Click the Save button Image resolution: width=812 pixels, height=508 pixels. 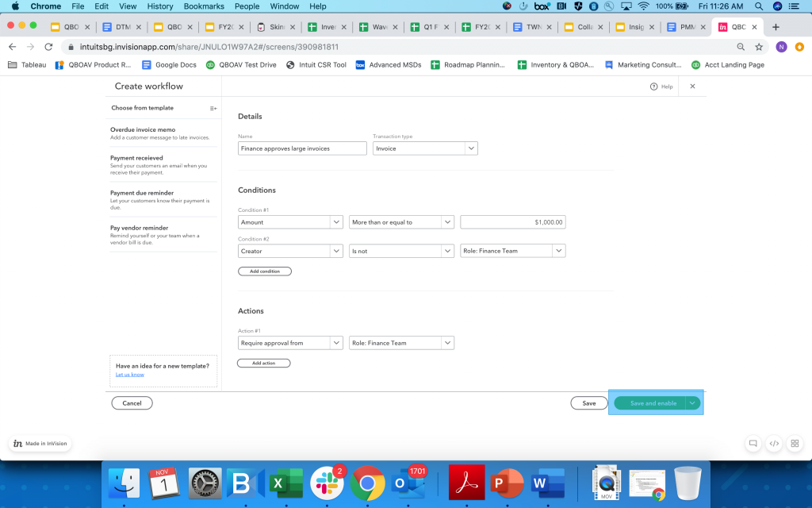pyautogui.click(x=589, y=402)
